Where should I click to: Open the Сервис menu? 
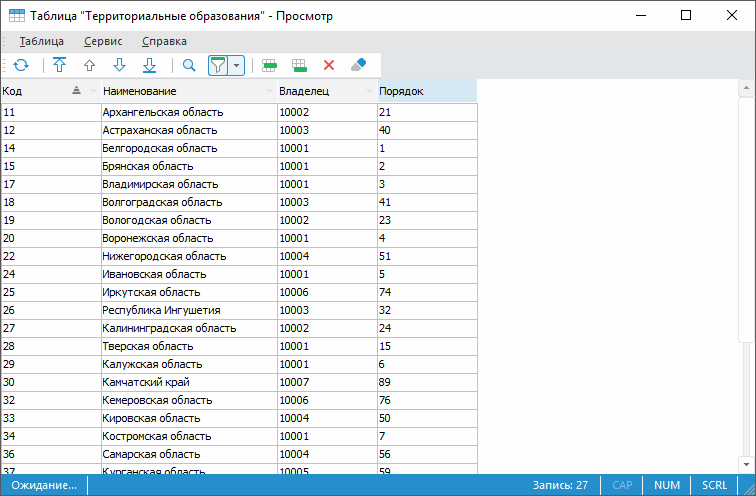click(104, 41)
